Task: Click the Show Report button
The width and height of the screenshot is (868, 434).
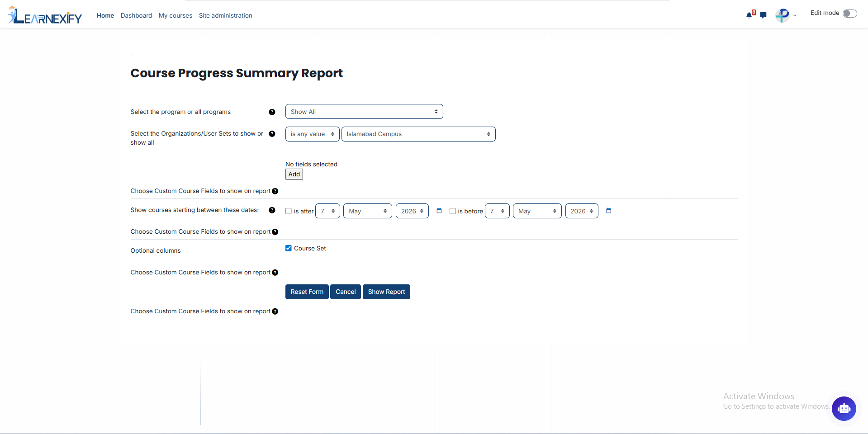Action: coord(386,292)
